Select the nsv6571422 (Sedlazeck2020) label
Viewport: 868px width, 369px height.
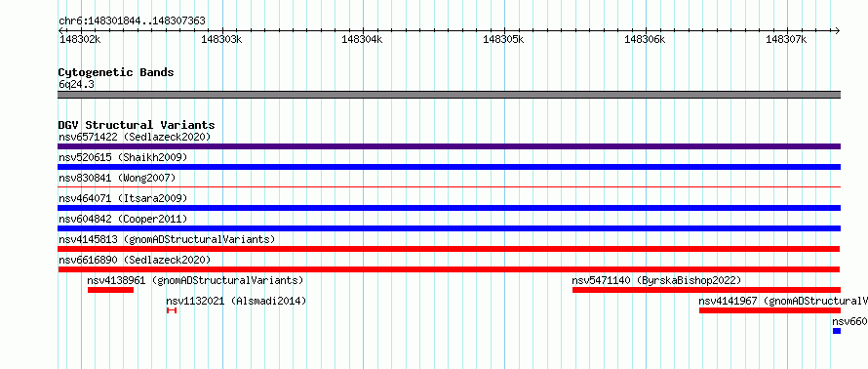click(x=135, y=137)
